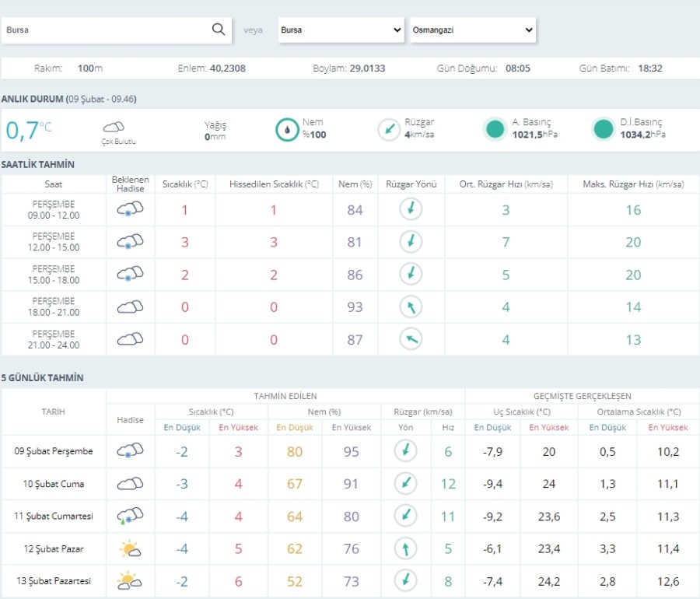Click the A. Basınç green circle indicator
The image size is (700, 599).
(495, 130)
